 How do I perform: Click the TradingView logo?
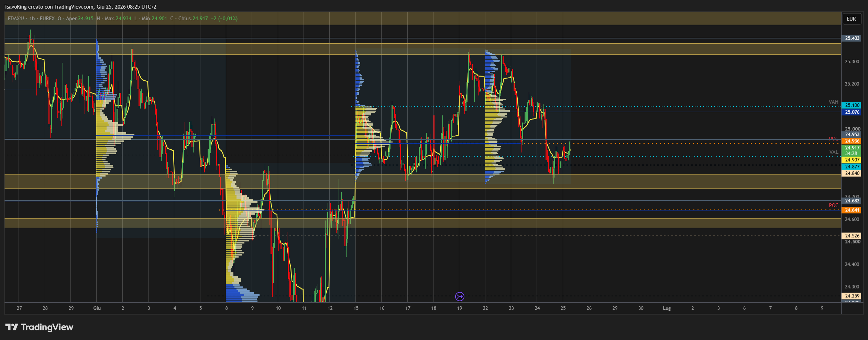(39, 327)
